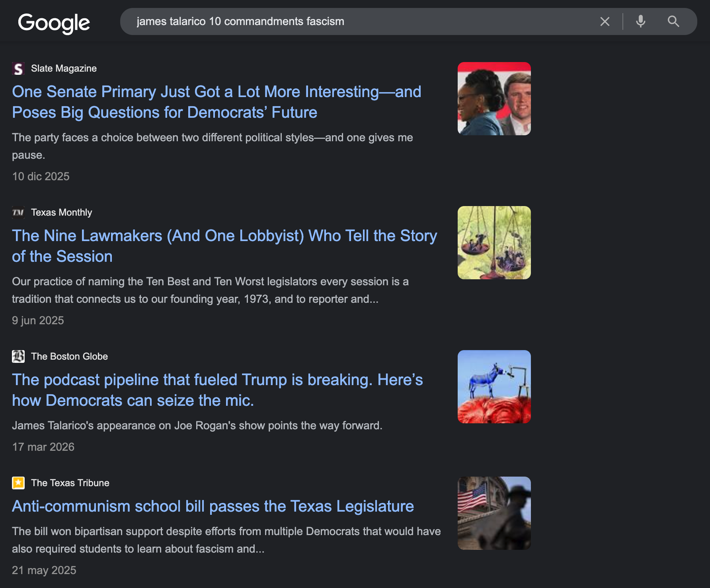
Task: Open 'Anti-communism school bill passes' article
Action: point(213,506)
